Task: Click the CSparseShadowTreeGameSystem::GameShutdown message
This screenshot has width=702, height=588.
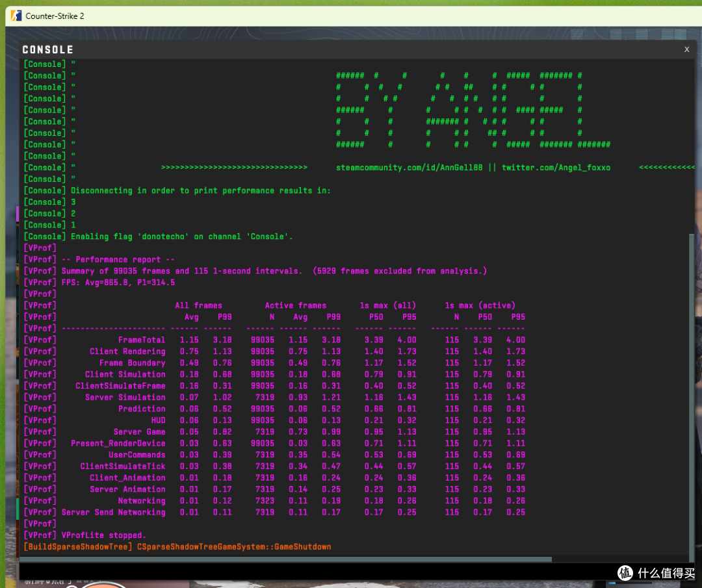Action: coord(233,547)
